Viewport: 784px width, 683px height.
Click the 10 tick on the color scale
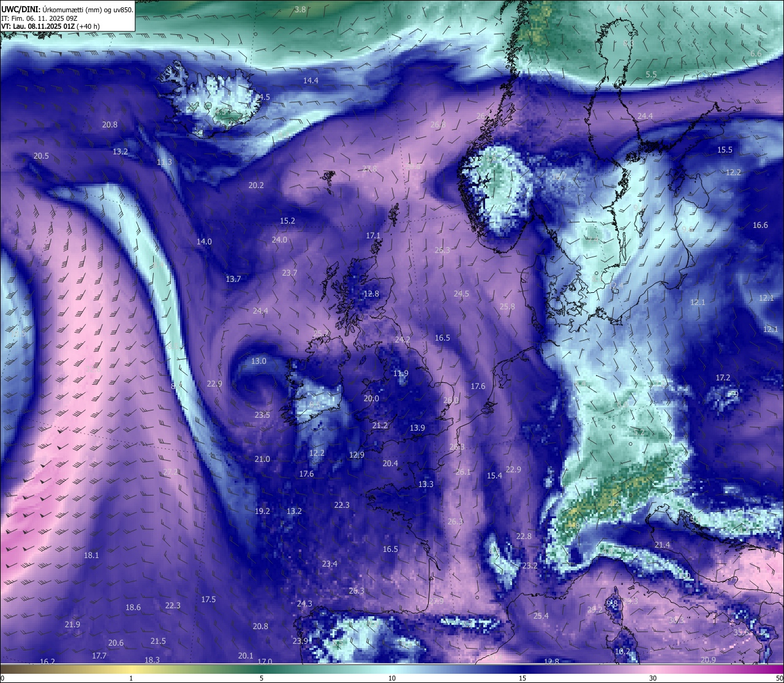click(x=392, y=678)
